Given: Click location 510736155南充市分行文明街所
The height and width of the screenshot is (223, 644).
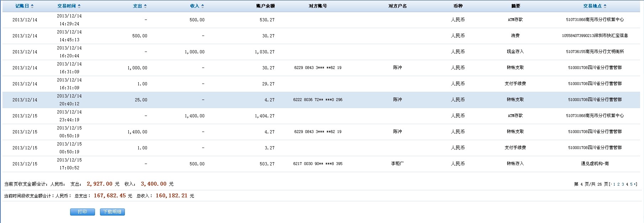Looking at the screenshot, I should click(x=595, y=52).
